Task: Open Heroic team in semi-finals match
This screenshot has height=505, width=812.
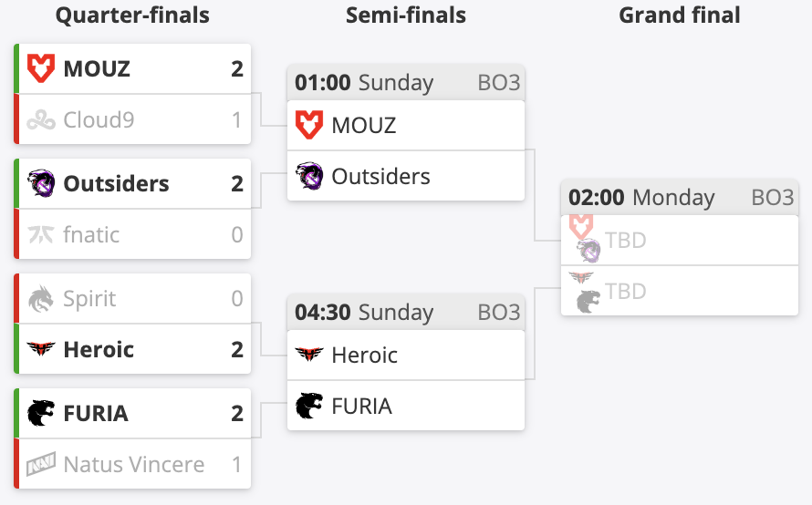Action: pos(406,355)
